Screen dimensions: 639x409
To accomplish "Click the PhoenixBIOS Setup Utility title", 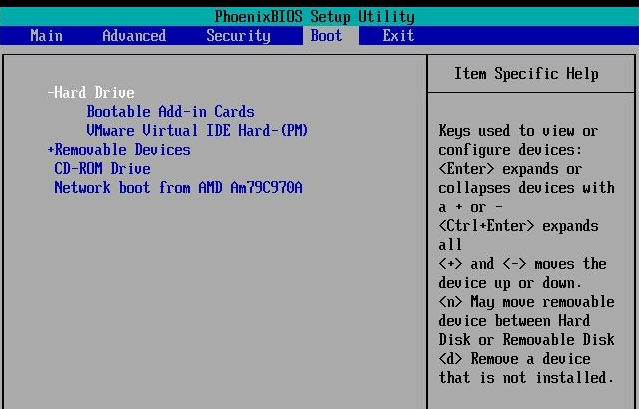I will [x=314, y=17].
